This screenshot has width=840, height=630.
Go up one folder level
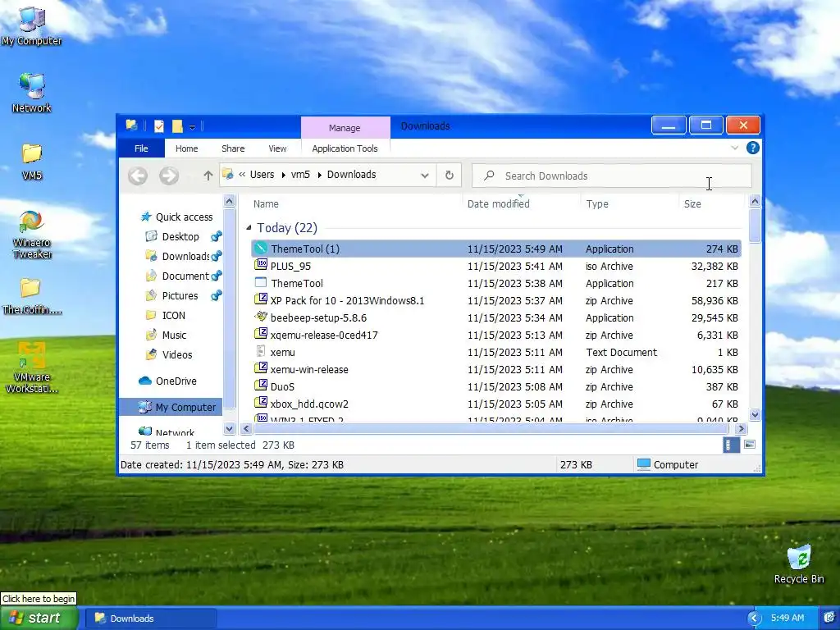[208, 176]
